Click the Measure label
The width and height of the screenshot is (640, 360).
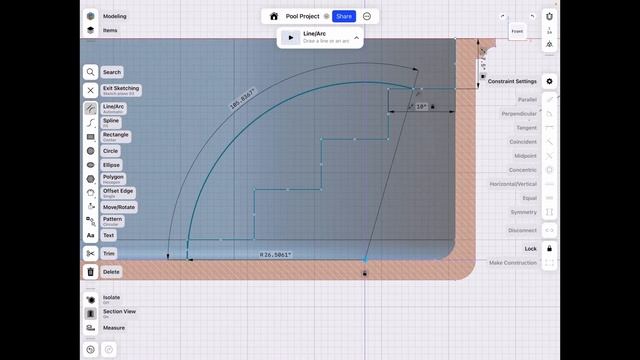pyautogui.click(x=114, y=328)
